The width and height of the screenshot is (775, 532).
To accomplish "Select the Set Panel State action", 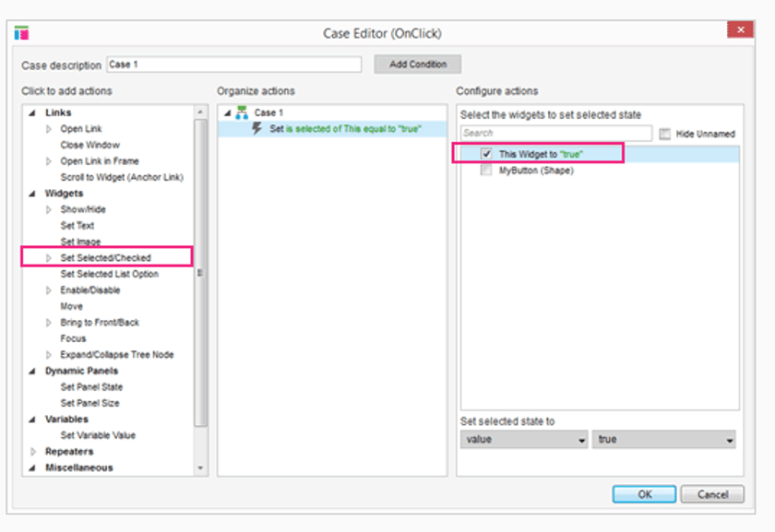I will point(91,387).
